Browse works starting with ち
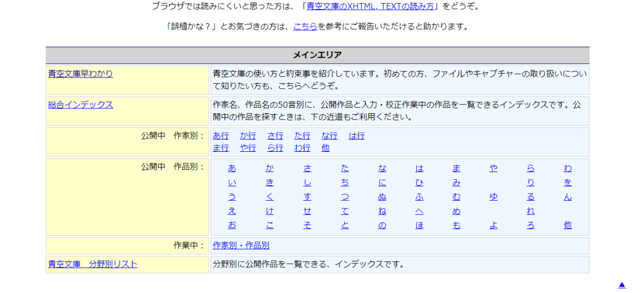Image resolution: width=644 pixels, height=293 pixels. pyautogui.click(x=345, y=182)
